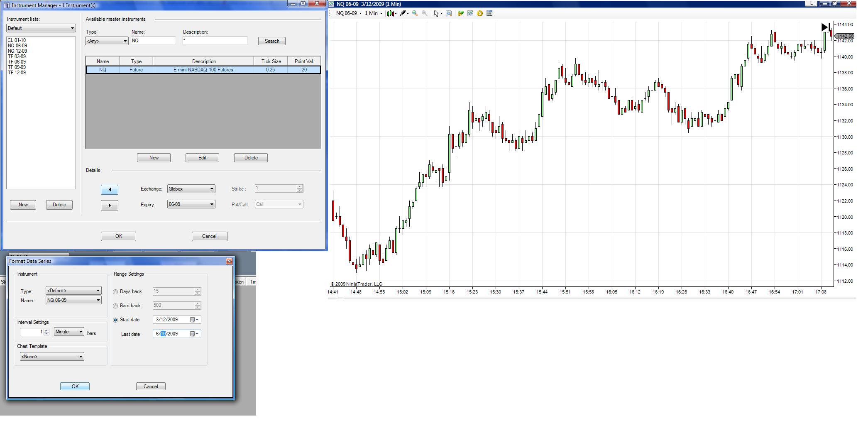This screenshot has height=433, width=868.
Task: Open the chart toolbar NQ 06-09 instrument dropdown
Action: click(349, 13)
